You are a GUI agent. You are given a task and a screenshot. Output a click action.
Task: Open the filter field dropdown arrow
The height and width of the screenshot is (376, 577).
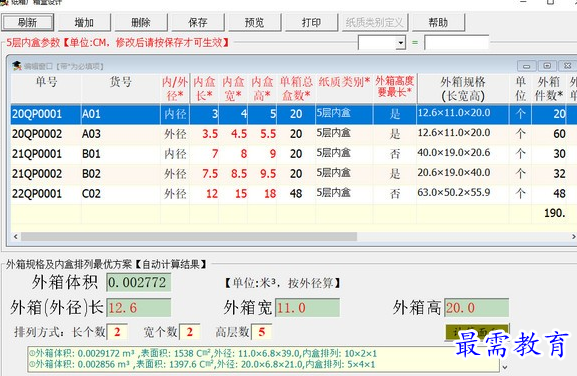[x=401, y=43]
